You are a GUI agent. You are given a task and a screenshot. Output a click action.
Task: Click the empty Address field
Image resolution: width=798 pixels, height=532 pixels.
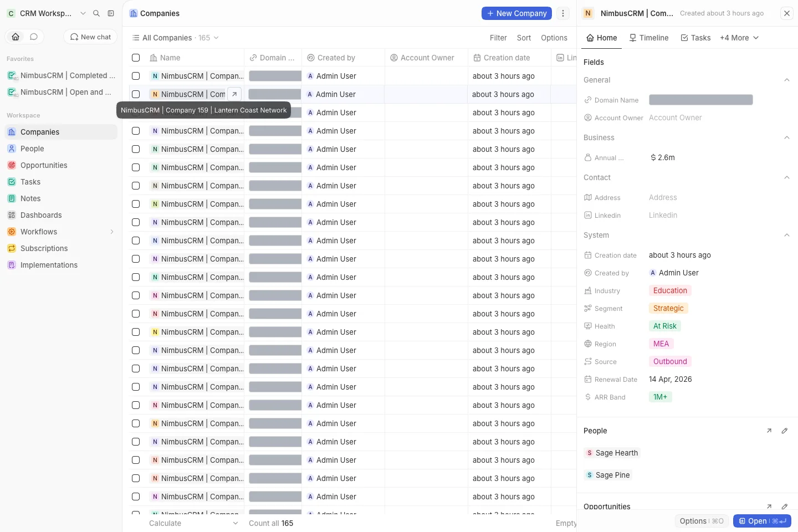[663, 197]
